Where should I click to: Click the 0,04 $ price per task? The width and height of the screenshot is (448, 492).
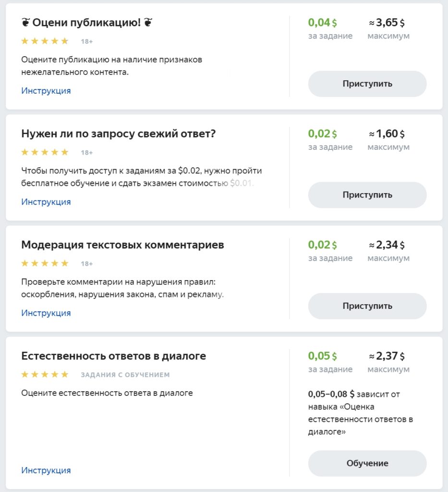point(322,23)
